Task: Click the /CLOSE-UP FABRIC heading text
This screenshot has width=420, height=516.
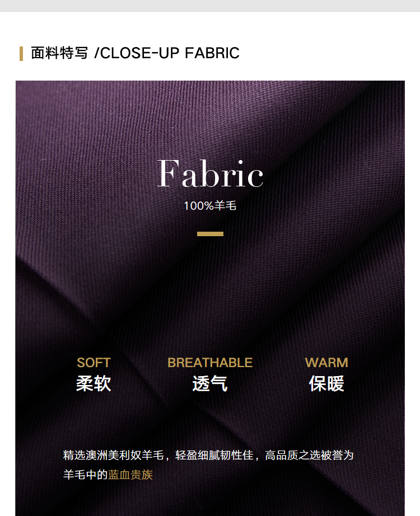Action: tap(167, 53)
